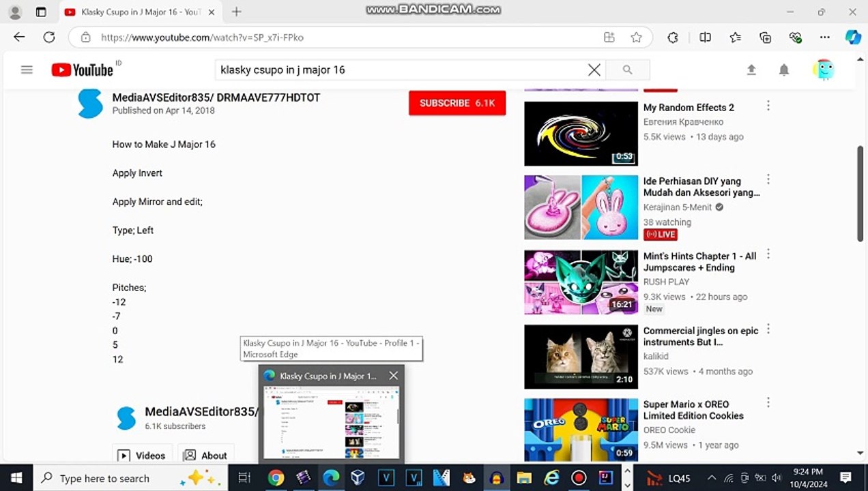Screen dimensions: 868x491
Task: Open MediaAVSEditor835/ DRMAAVE777HDTOT channel name link
Action: [x=216, y=98]
